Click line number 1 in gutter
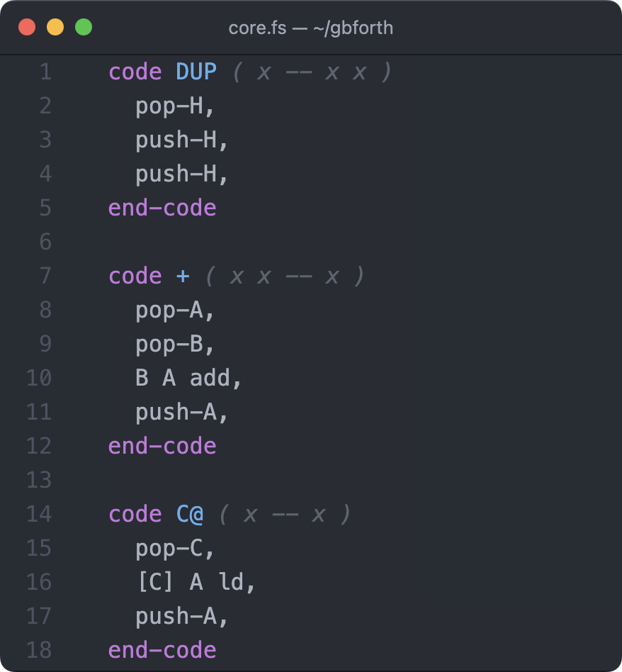The width and height of the screenshot is (622, 672). pos(45,72)
